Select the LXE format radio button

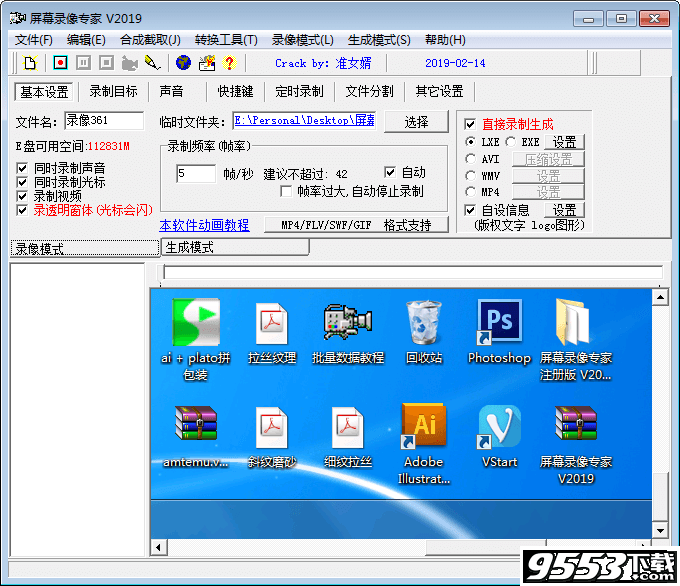pyautogui.click(x=471, y=142)
